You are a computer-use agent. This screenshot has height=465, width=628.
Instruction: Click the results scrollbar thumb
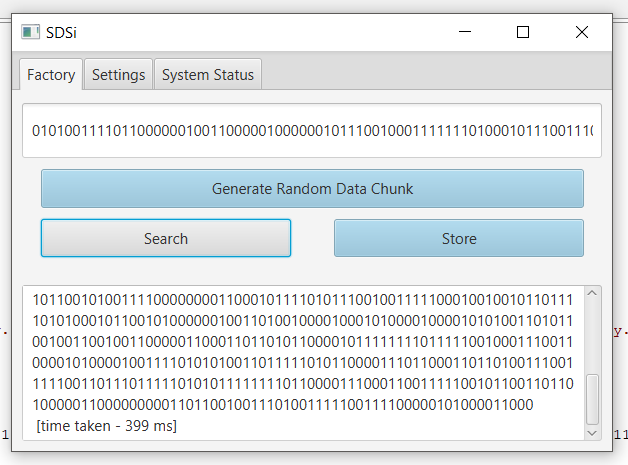point(592,399)
